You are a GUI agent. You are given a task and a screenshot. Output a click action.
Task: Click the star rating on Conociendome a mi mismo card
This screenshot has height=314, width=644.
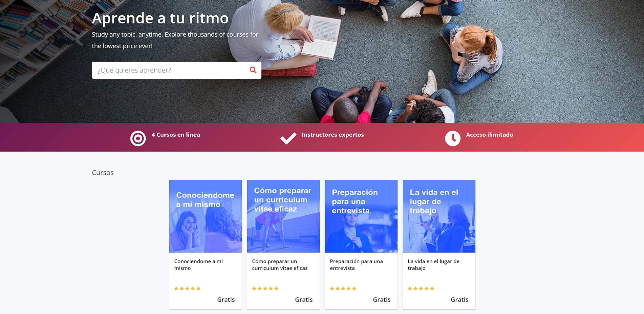(187, 289)
